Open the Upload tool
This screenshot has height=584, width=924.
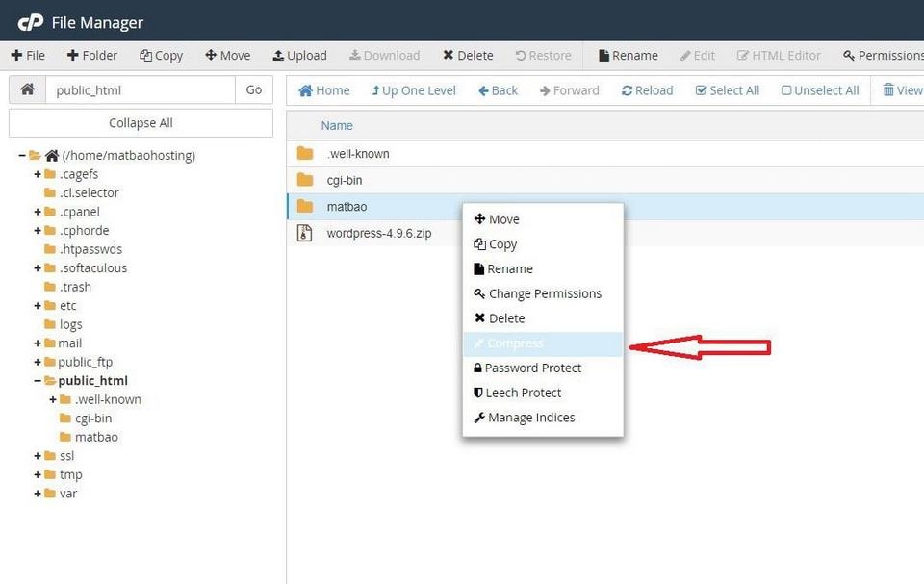click(x=299, y=56)
